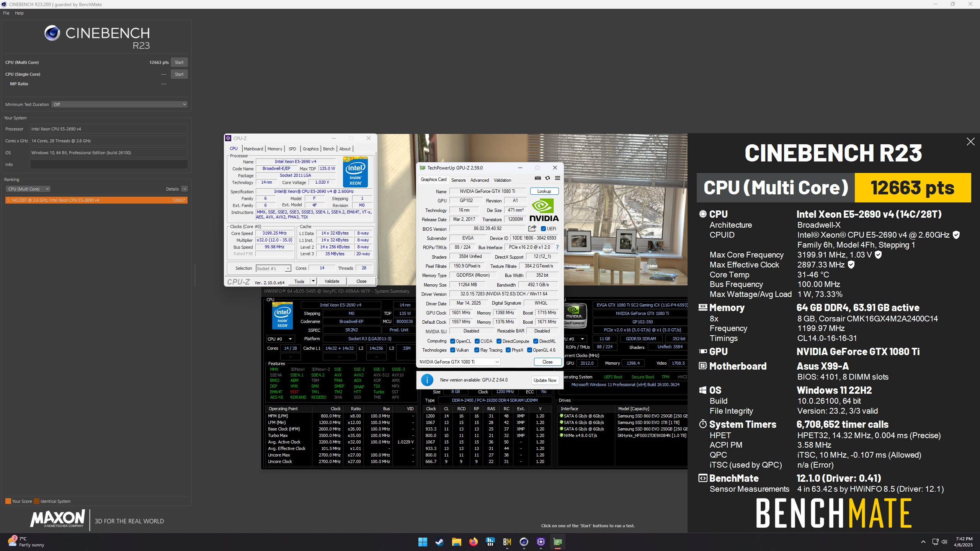
Task: Open the CPU #0 dropdown in HWiNFO
Action: [280, 339]
